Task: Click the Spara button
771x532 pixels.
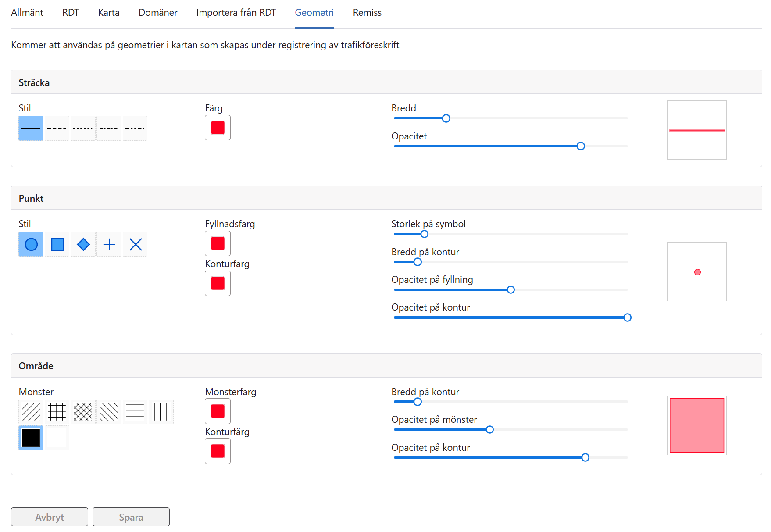Action: [131, 517]
